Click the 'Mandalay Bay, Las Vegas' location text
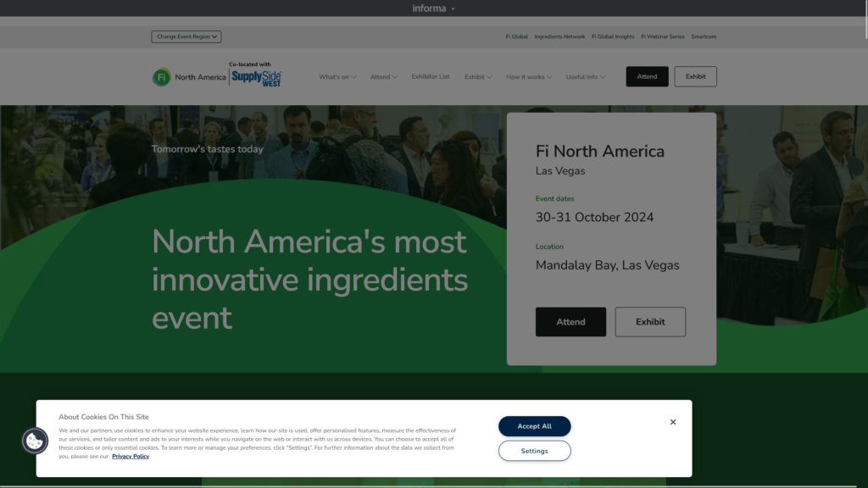This screenshot has height=488, width=868. tap(607, 265)
